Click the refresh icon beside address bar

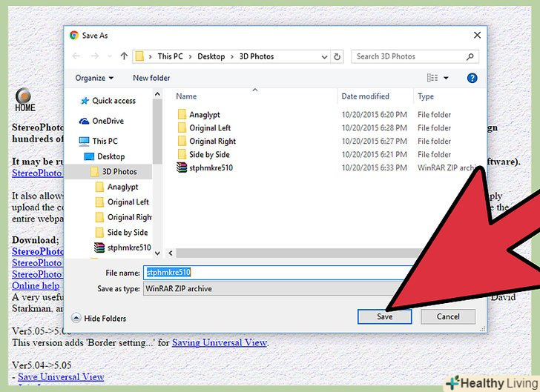(337, 57)
